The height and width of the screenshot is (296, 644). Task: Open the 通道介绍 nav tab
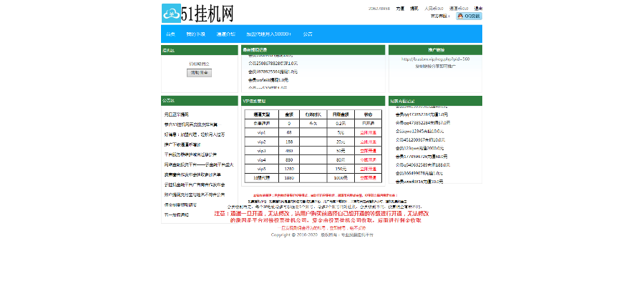pyautogui.click(x=226, y=34)
